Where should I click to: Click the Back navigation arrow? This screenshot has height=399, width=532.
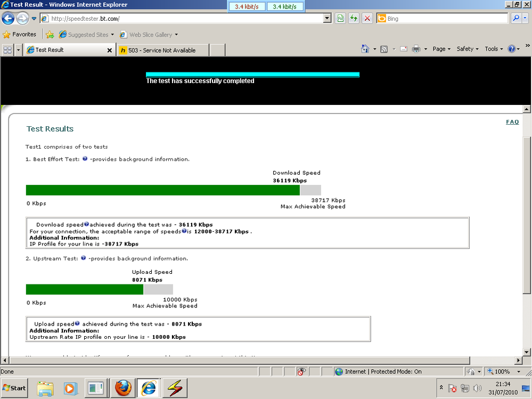click(x=8, y=19)
